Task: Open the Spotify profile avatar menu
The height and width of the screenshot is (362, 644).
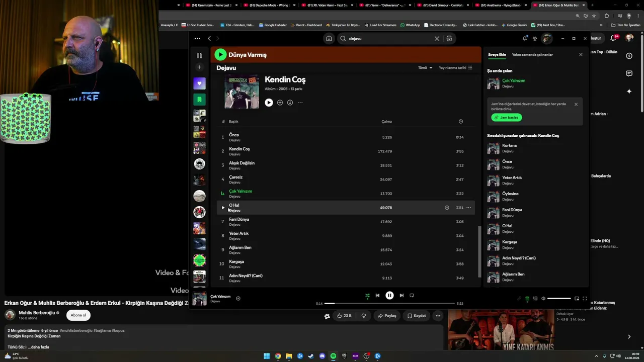Action: (x=547, y=38)
